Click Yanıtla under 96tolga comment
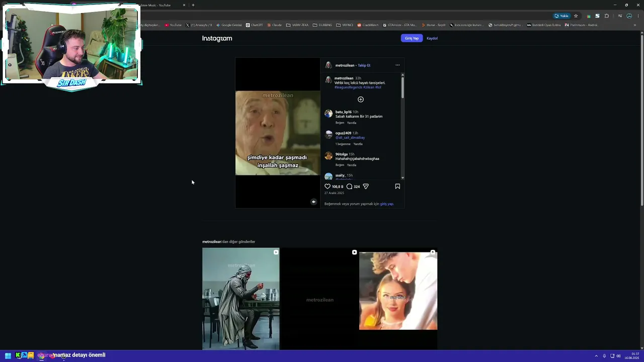The height and width of the screenshot is (362, 644). click(352, 165)
